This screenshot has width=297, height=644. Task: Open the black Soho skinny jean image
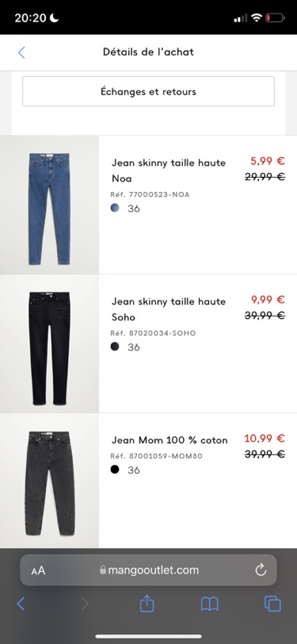point(49,343)
